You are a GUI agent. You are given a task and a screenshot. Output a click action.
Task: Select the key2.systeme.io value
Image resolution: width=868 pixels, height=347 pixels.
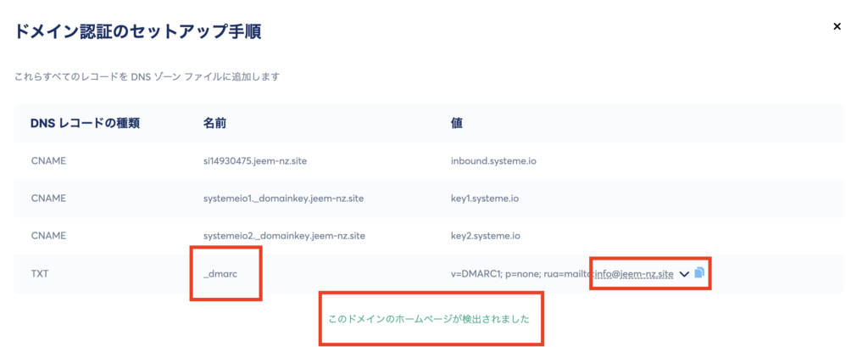click(485, 236)
